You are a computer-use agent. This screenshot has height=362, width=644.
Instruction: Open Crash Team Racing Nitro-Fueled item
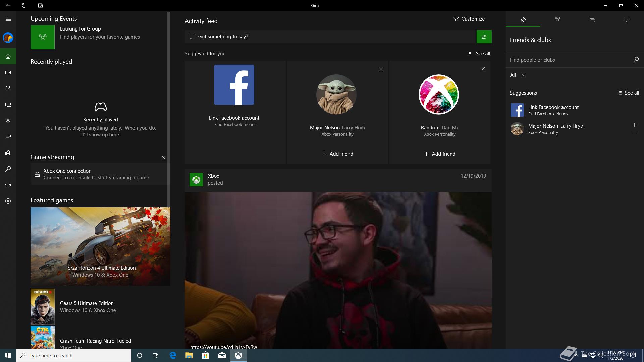pos(100,338)
